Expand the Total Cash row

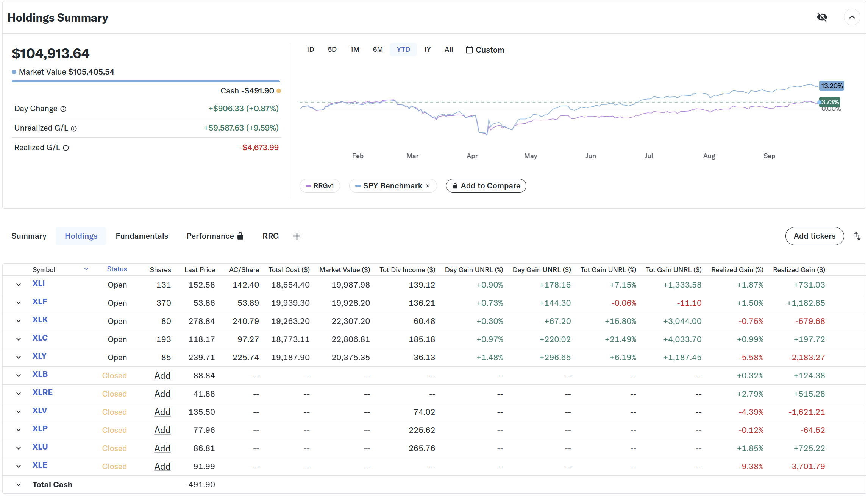tap(18, 485)
